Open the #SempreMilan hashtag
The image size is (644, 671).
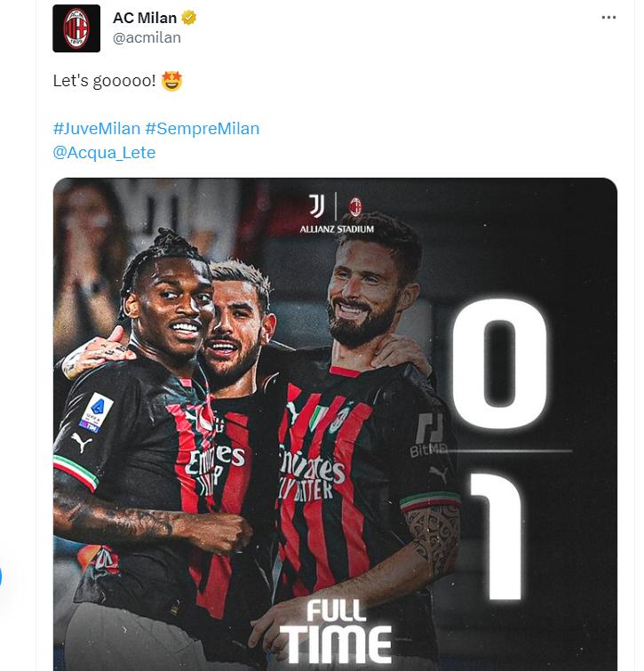(203, 128)
